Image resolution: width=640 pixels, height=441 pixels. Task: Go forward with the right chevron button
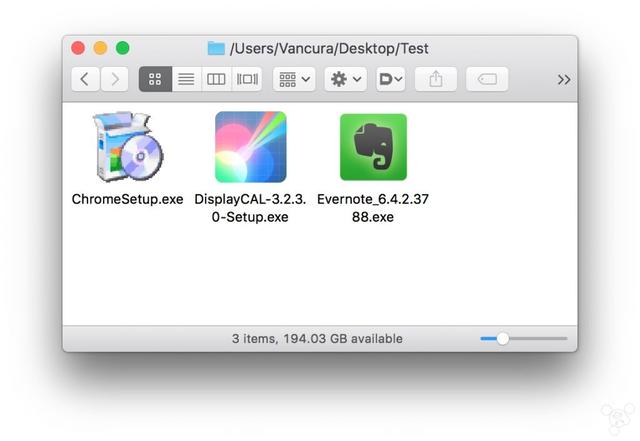coord(115,79)
